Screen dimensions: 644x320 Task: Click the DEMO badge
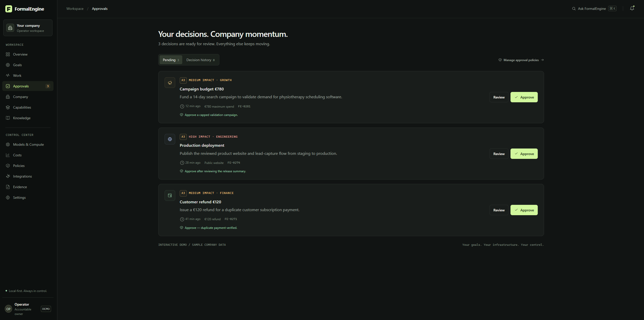46,309
